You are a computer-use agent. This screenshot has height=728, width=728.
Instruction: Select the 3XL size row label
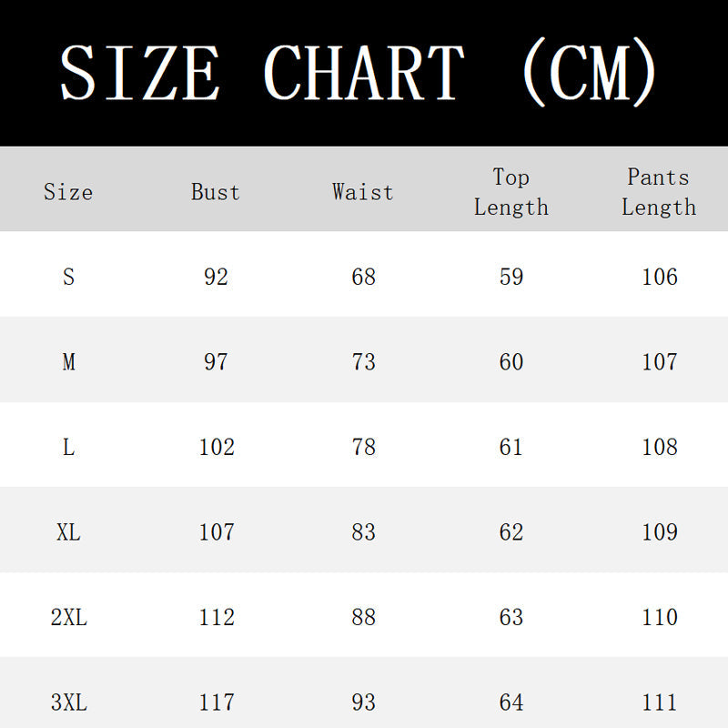69,702
